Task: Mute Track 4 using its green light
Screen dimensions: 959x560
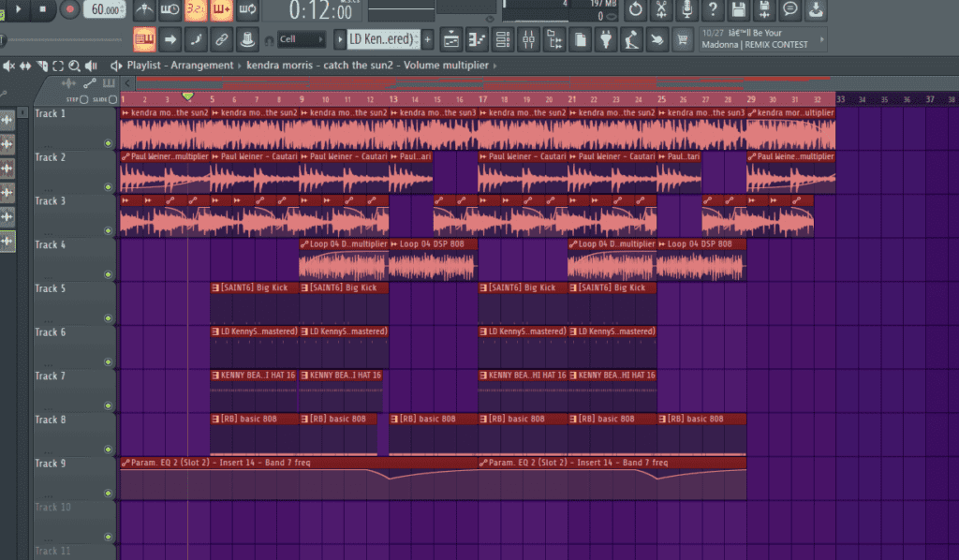Action: [x=108, y=274]
